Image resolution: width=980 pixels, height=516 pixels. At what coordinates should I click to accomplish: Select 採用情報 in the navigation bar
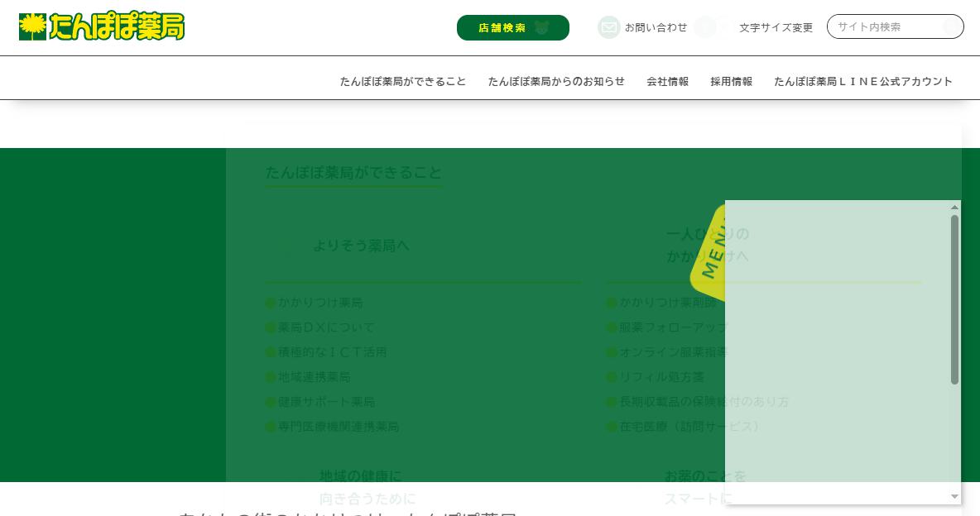click(x=731, y=81)
